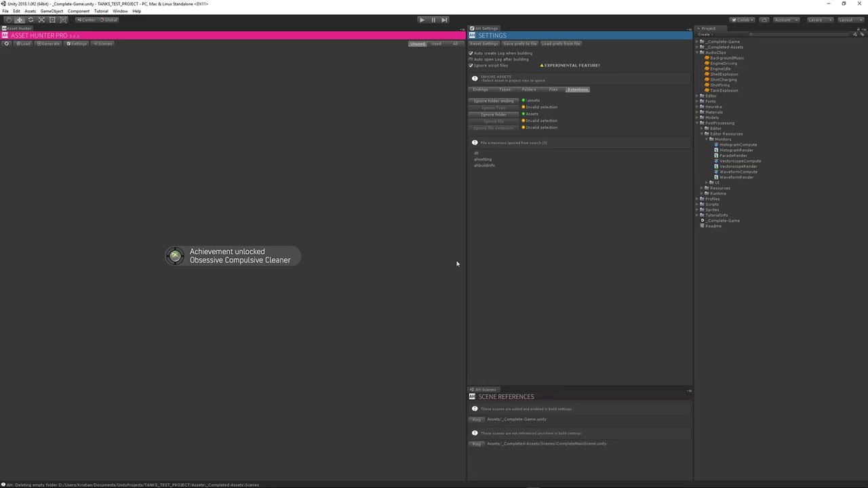The height and width of the screenshot is (488, 868).
Task: Open the File menu
Action: 5,12
